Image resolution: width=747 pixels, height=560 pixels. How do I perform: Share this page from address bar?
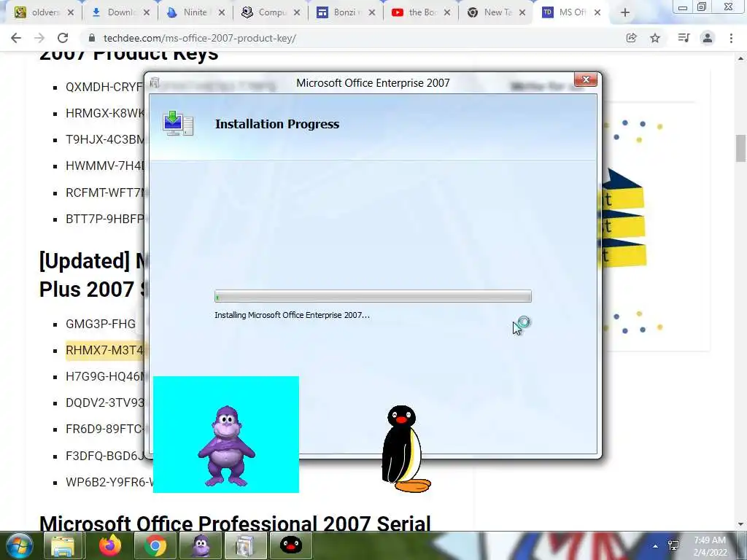632,38
